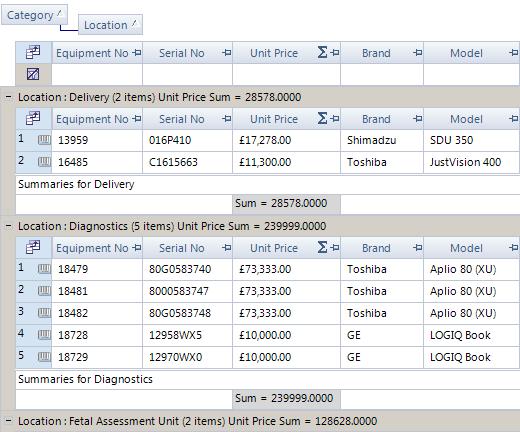520x432 pixels.
Task: Collapse the Location : Diagnostics group
Action: pos(8,226)
